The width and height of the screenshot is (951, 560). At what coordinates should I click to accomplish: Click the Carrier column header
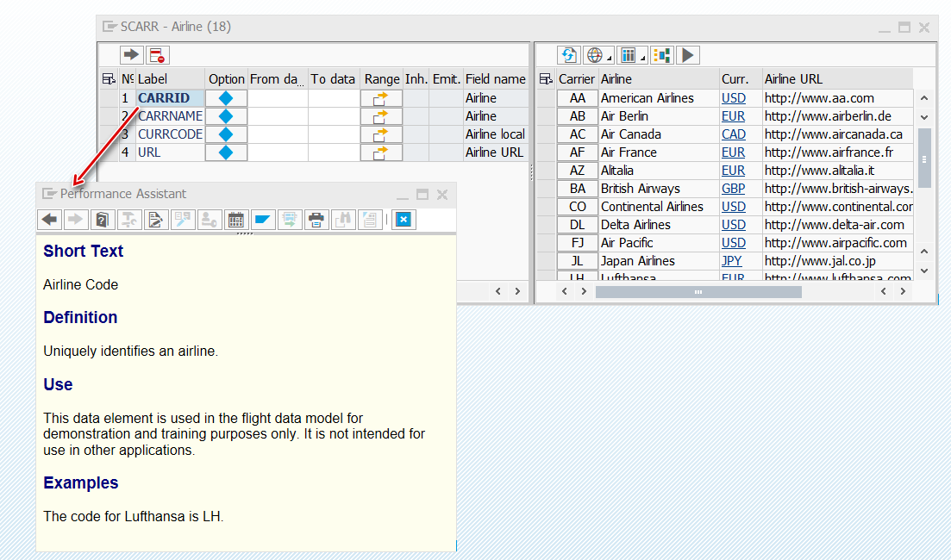click(x=577, y=78)
